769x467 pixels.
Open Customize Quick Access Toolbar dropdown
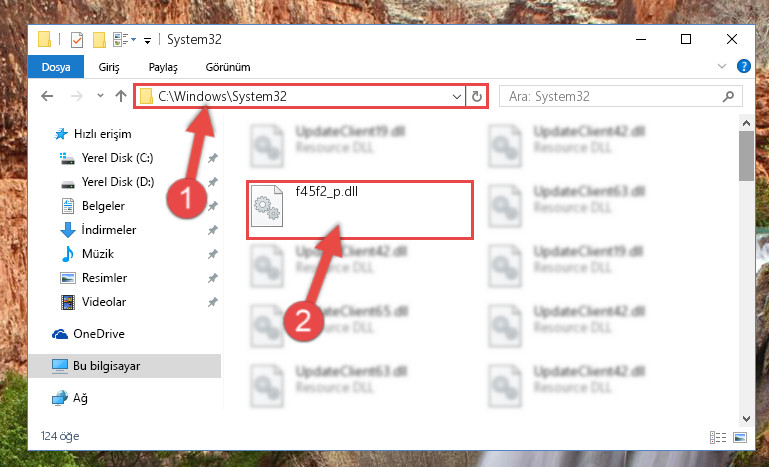coord(147,40)
